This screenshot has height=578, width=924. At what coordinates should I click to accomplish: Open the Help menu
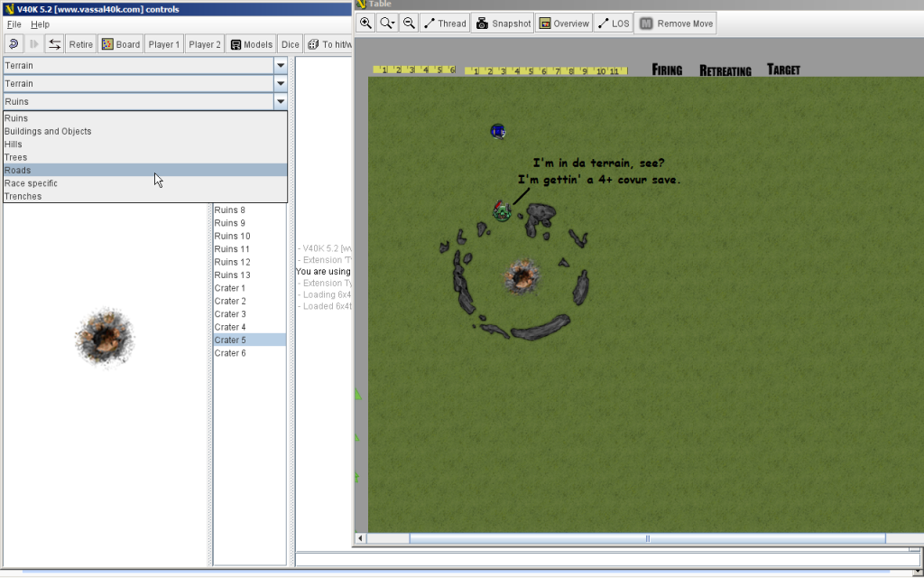pos(40,24)
